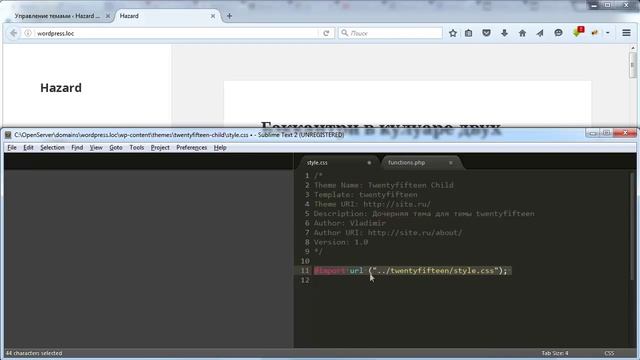Click line number 12 in gutter
This screenshot has width=640, height=360.
[x=305, y=280]
